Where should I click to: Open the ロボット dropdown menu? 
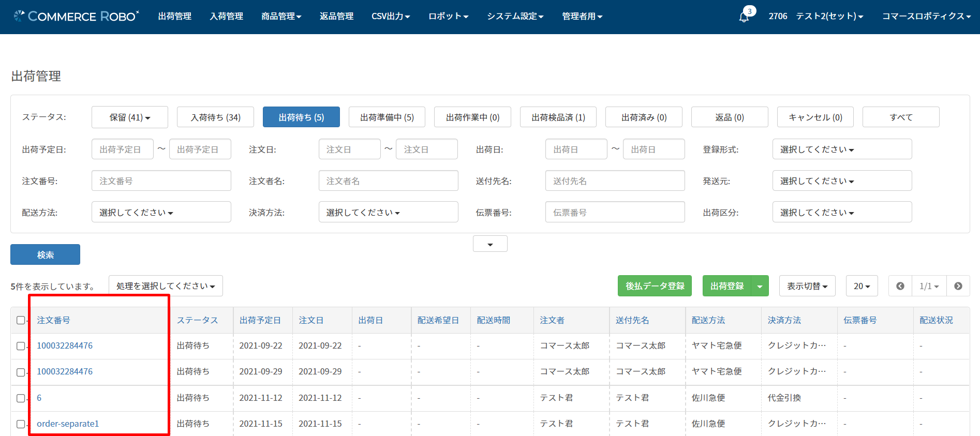(448, 17)
